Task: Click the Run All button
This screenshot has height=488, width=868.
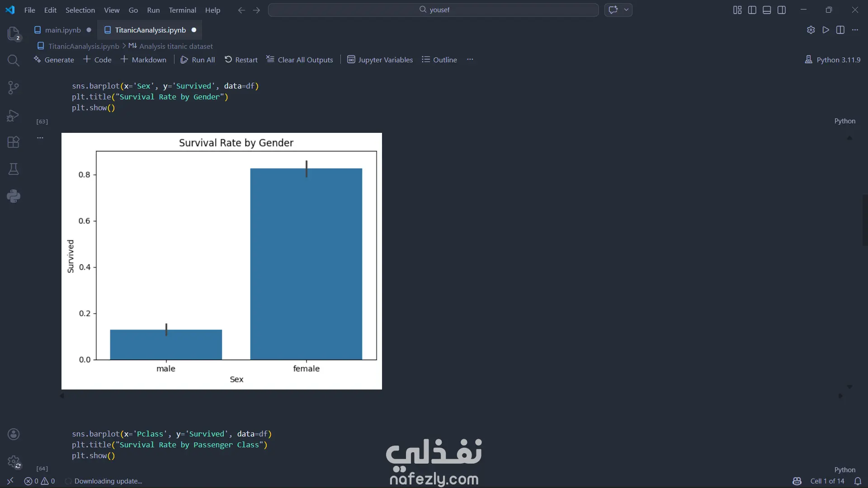Action: coord(198,60)
